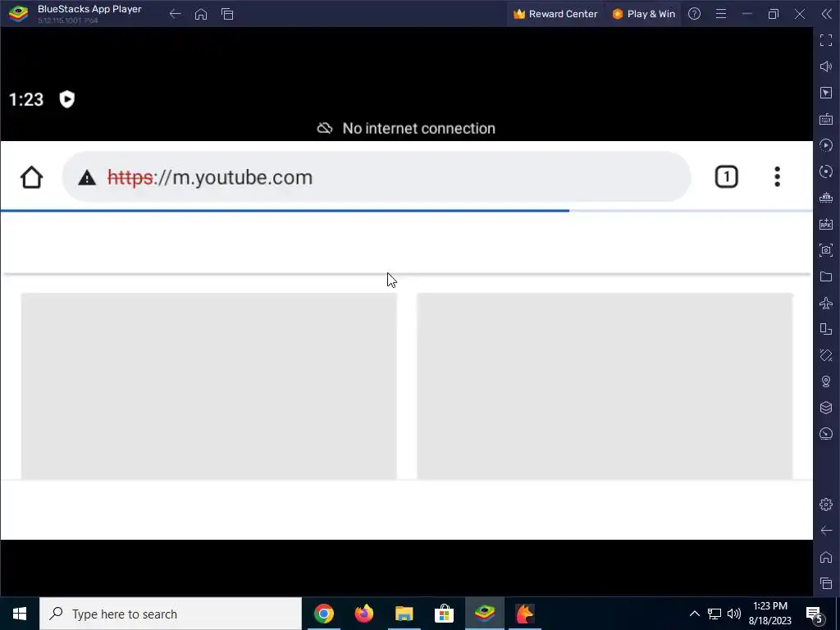
Task: Open recent apps icon in title bar
Action: click(x=227, y=14)
